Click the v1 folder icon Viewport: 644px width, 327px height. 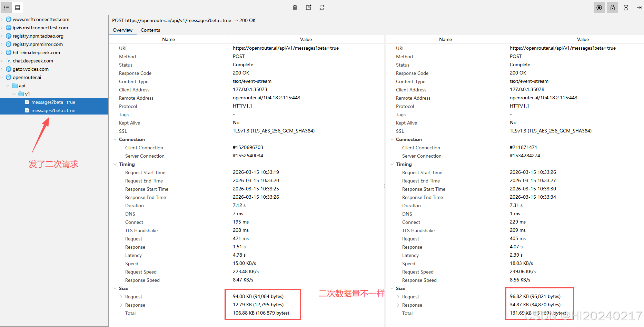point(21,94)
